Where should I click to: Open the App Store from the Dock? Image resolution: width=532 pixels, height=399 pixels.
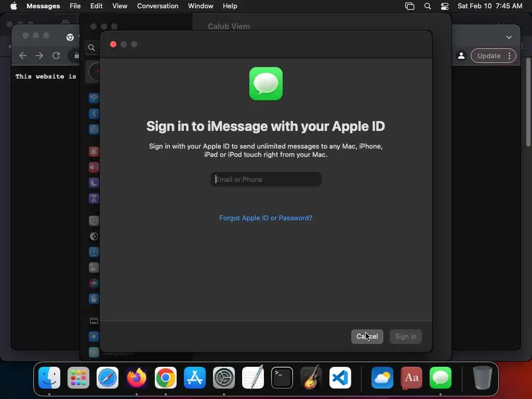pyautogui.click(x=195, y=378)
